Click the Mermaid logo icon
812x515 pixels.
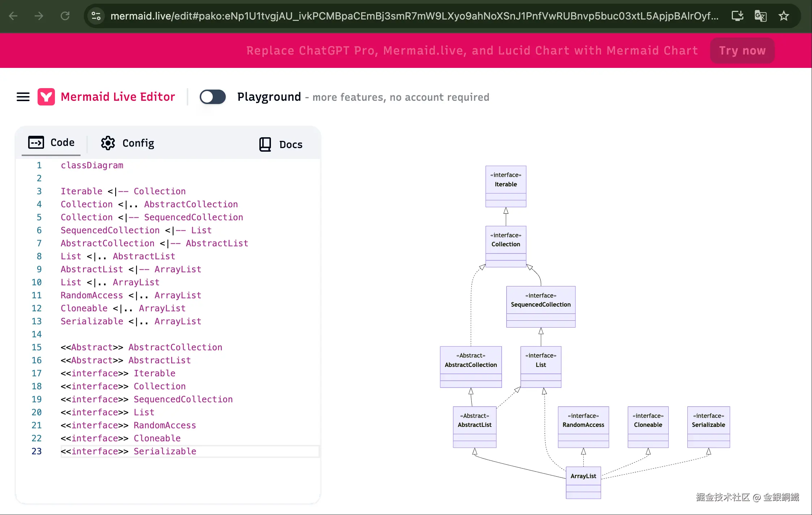click(x=46, y=97)
